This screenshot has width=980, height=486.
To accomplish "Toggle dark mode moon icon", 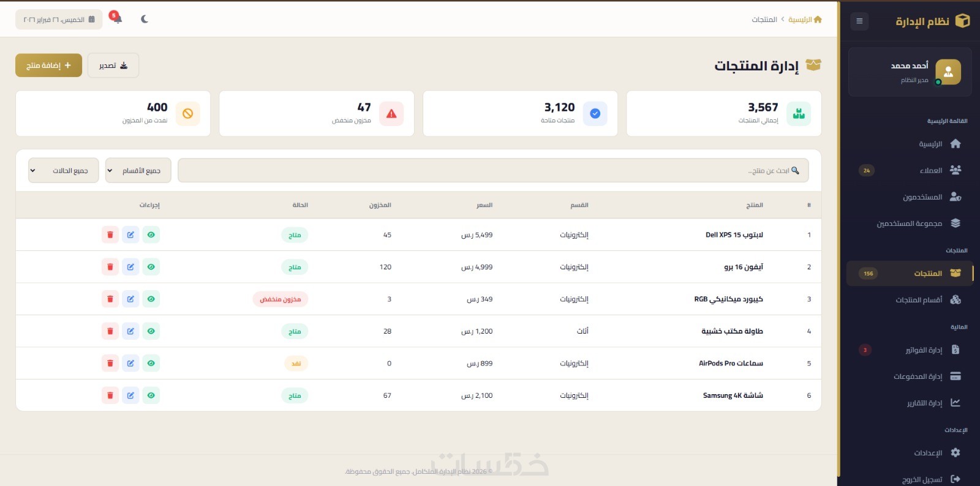I will 145,19.
